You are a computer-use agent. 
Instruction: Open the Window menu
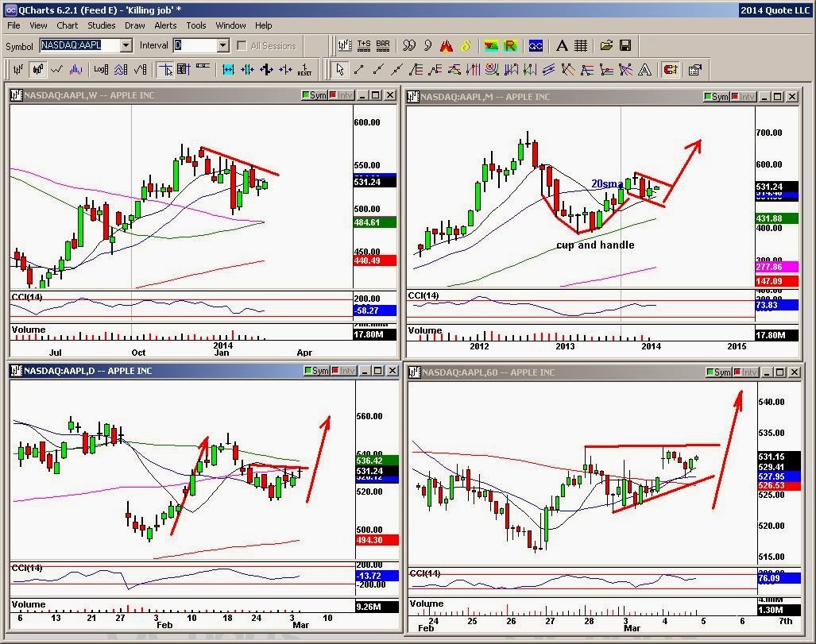230,25
